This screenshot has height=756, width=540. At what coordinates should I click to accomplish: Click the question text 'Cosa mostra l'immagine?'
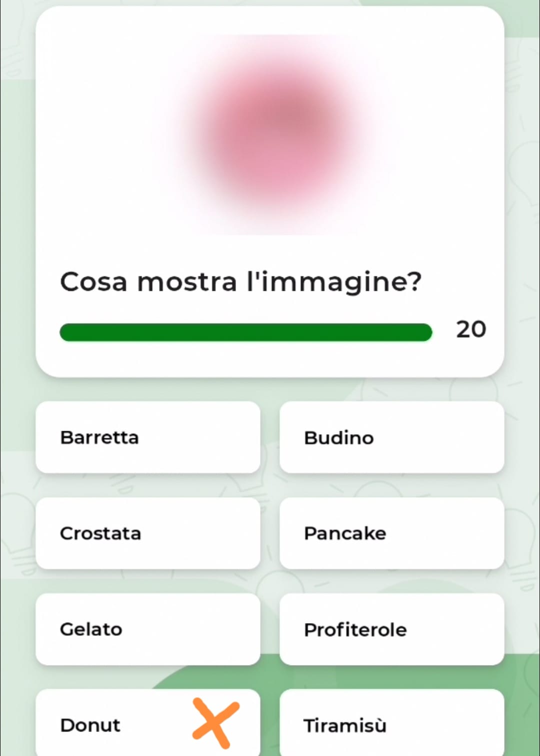click(x=240, y=282)
